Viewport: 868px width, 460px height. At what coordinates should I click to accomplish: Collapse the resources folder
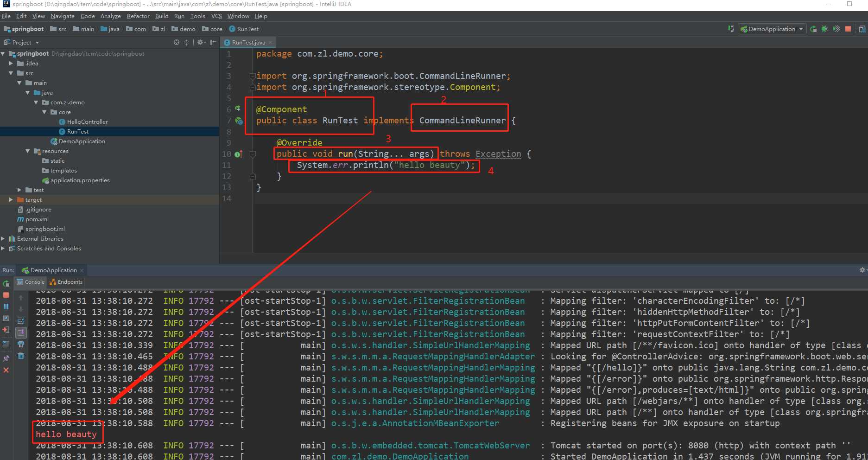click(28, 151)
